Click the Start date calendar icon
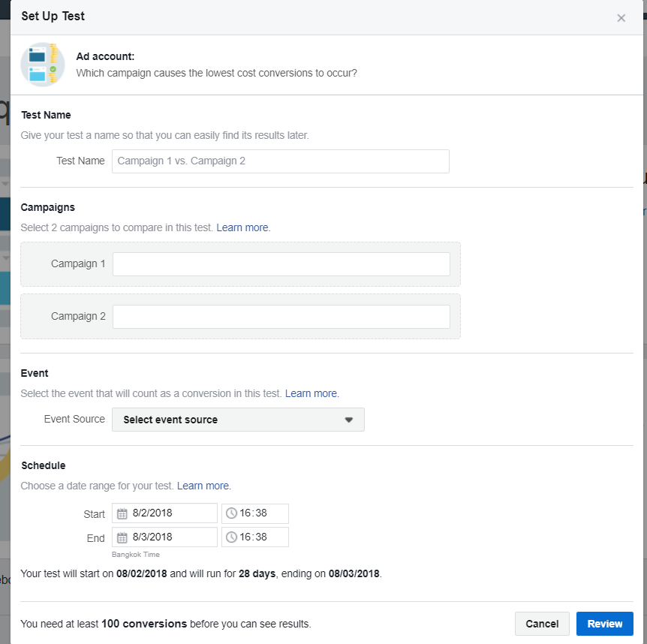 (x=123, y=514)
